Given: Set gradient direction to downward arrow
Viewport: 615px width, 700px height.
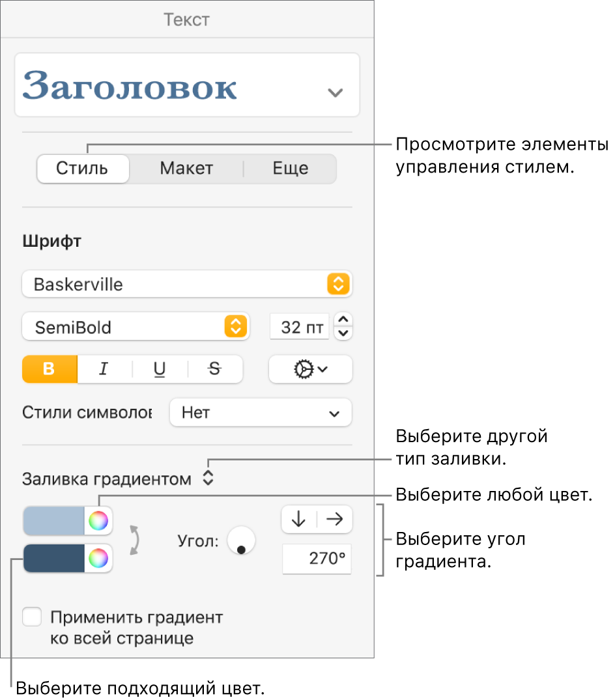Looking at the screenshot, I should tap(298, 519).
